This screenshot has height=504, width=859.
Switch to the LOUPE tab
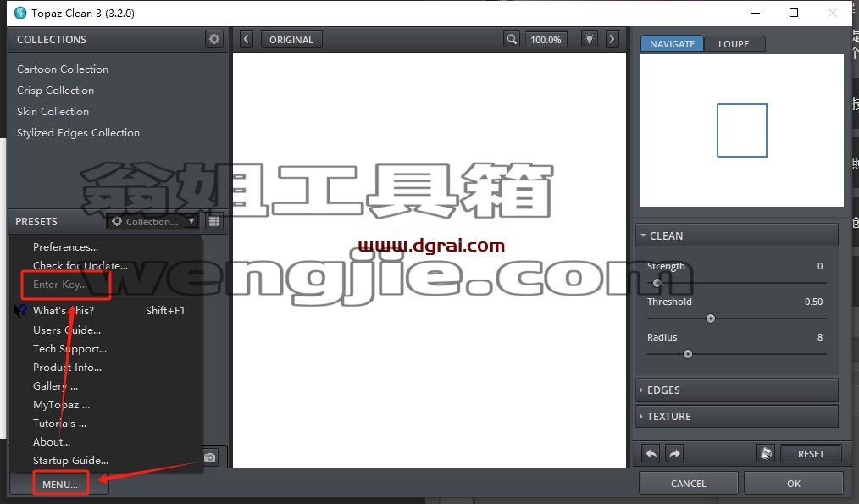click(734, 44)
